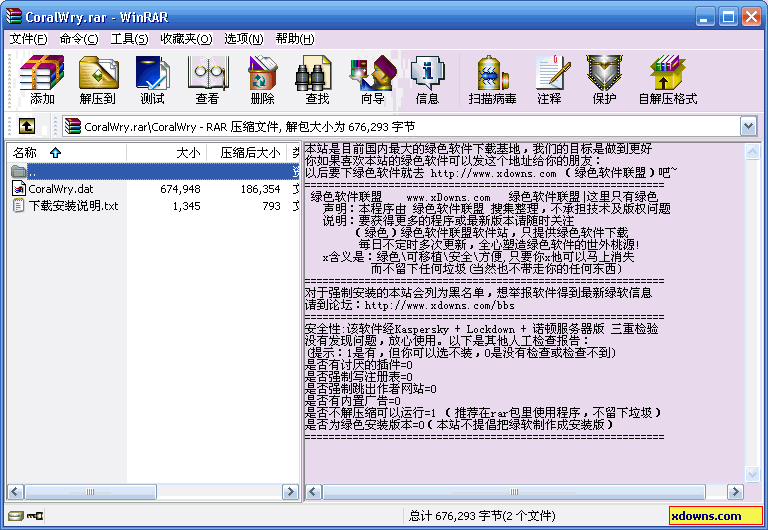Screen dimensions: 768x530
Task: Open the View (查看) toolbar icon
Action: click(207, 80)
